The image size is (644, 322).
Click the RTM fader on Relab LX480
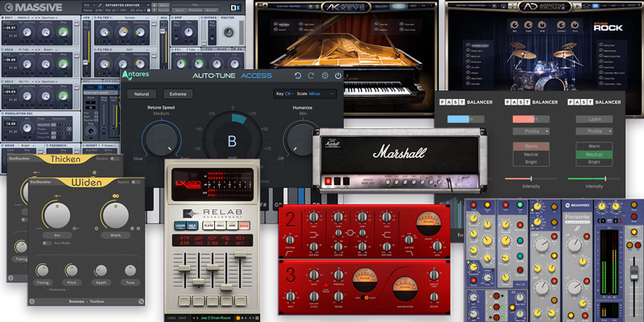tap(184, 268)
